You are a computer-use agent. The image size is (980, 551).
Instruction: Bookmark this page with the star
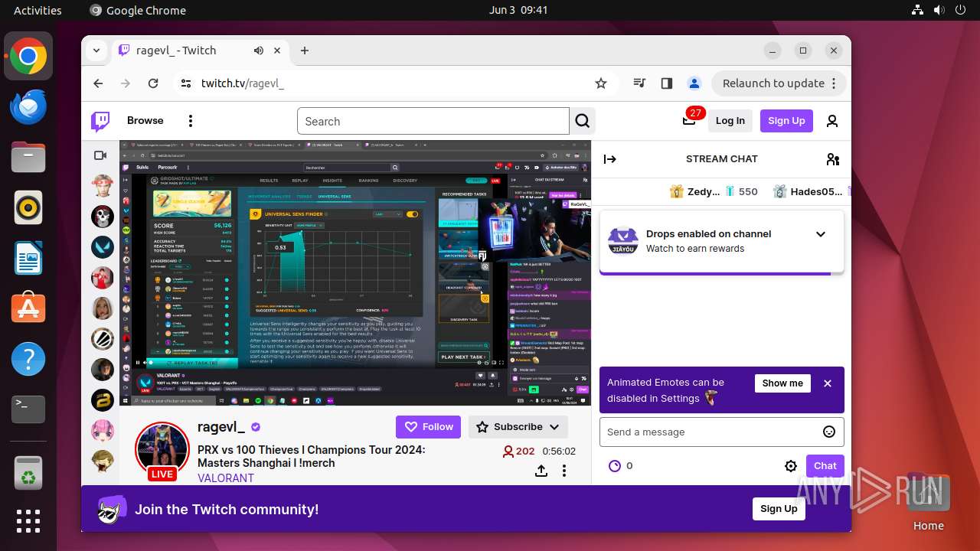601,83
